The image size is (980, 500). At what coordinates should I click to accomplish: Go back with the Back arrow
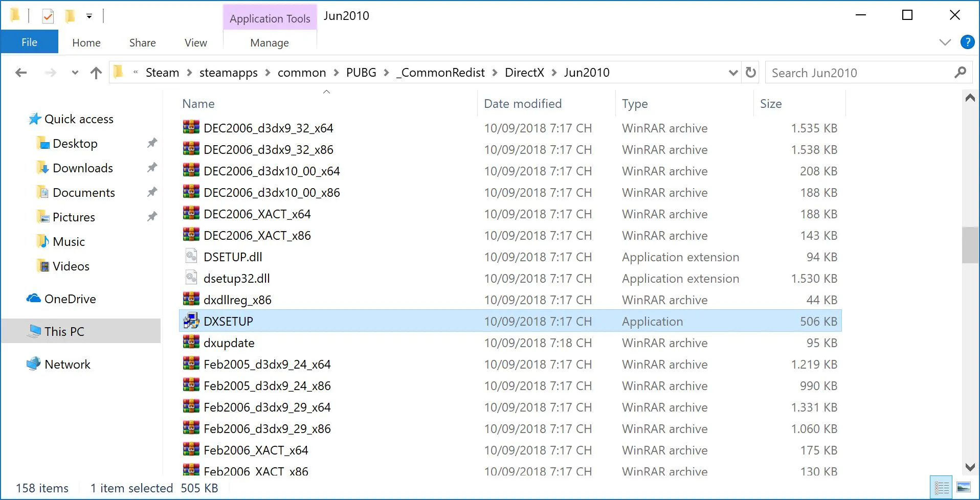tap(21, 73)
